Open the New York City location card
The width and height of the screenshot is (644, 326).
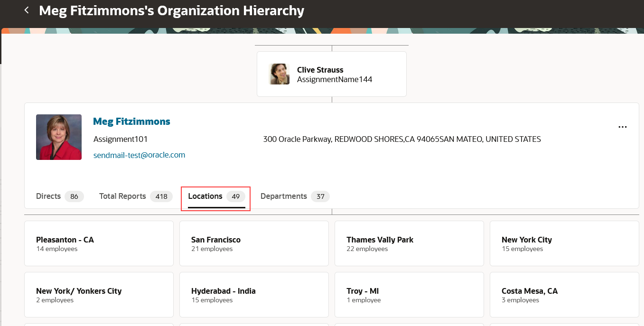point(564,243)
